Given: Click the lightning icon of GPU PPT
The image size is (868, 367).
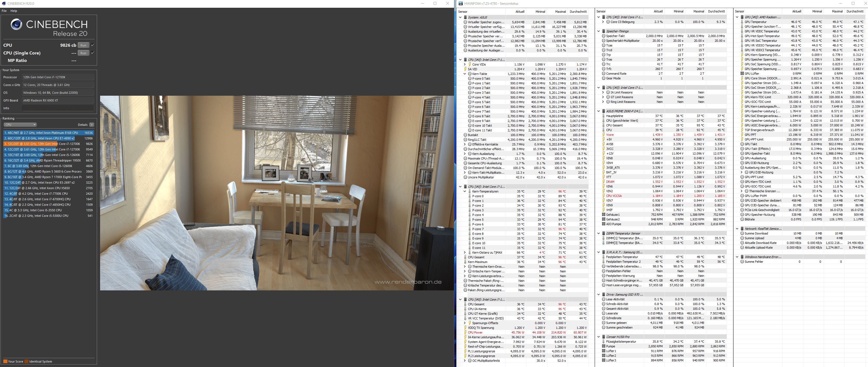Looking at the screenshot, I should (742, 135).
